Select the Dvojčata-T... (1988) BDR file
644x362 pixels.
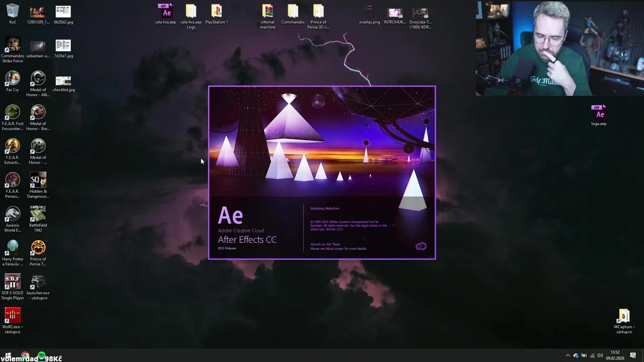tap(420, 18)
